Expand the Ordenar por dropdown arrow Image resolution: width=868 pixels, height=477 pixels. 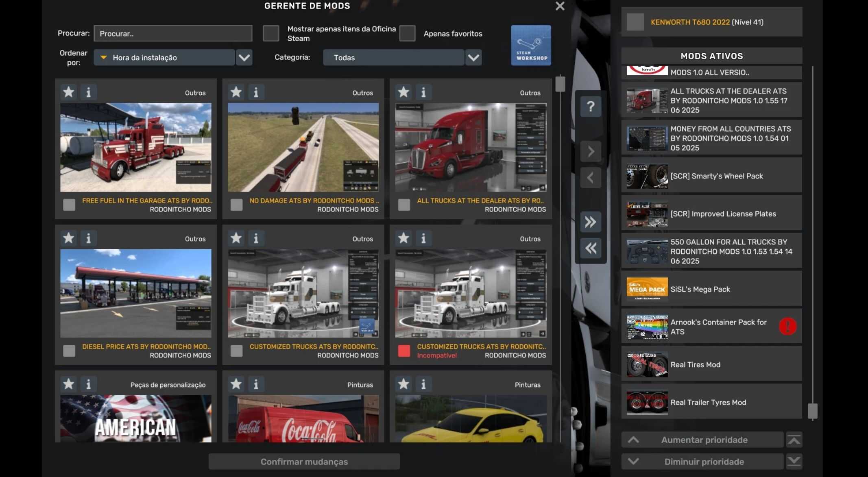(x=244, y=57)
